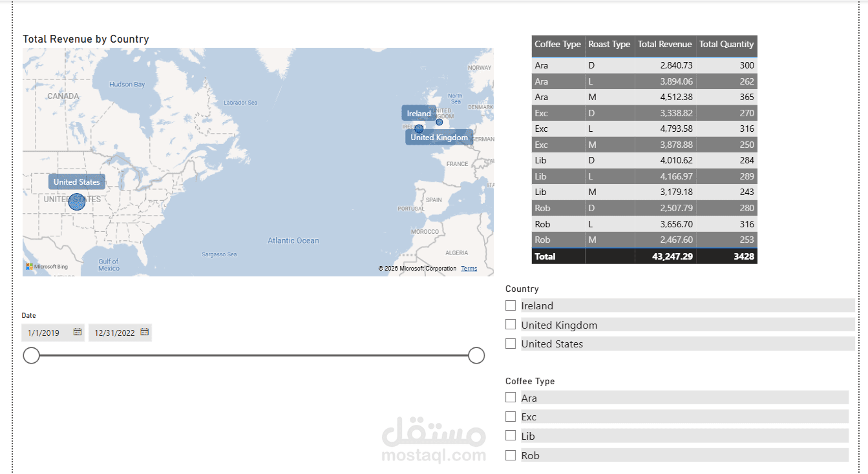Click the left handle of the date slider
868x474 pixels.
click(x=31, y=355)
